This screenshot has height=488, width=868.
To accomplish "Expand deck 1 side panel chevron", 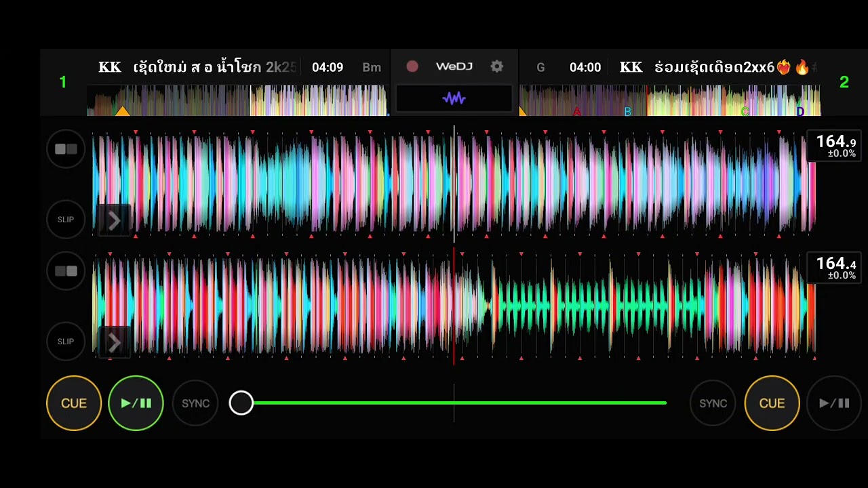I will click(x=114, y=220).
